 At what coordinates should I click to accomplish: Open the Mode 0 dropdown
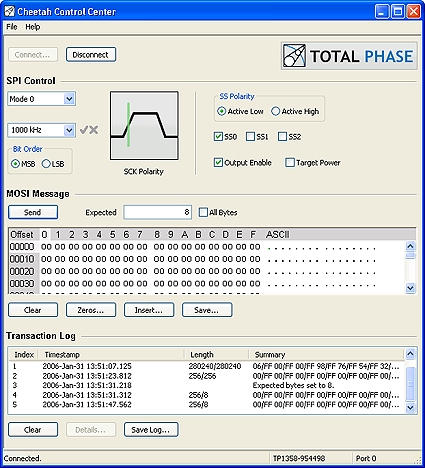(41, 99)
